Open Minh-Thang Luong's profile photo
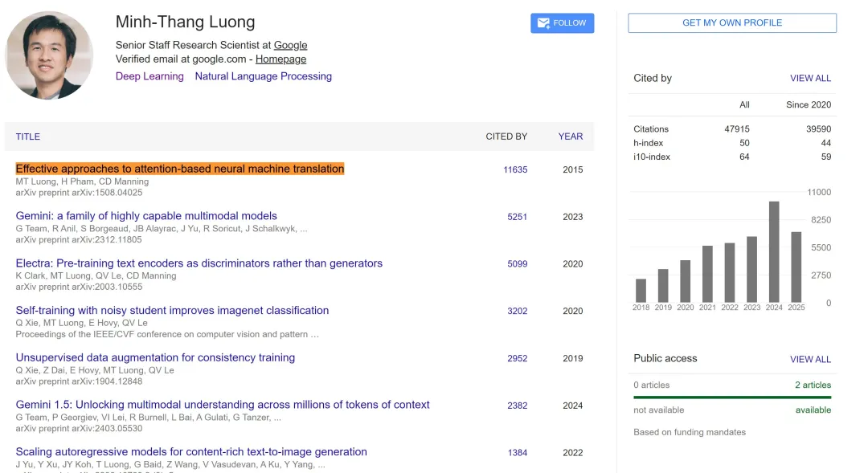The height and width of the screenshot is (473, 868). pyautogui.click(x=49, y=55)
